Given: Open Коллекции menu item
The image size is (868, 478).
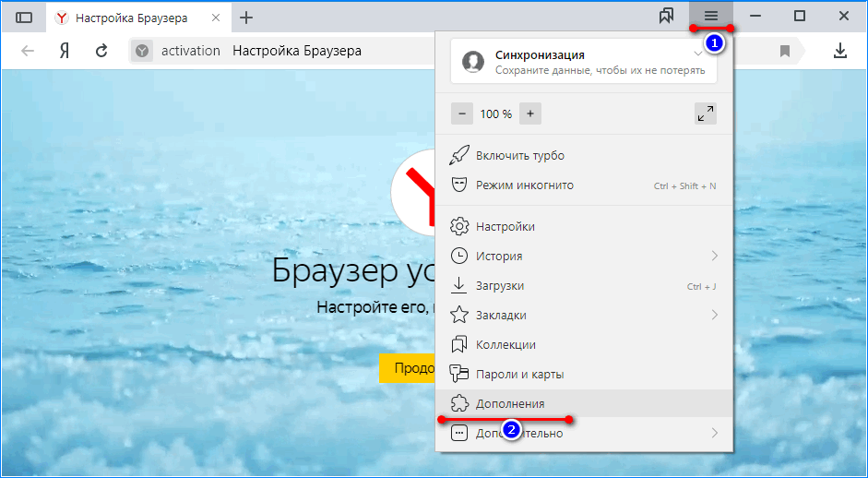Looking at the screenshot, I should (x=585, y=344).
